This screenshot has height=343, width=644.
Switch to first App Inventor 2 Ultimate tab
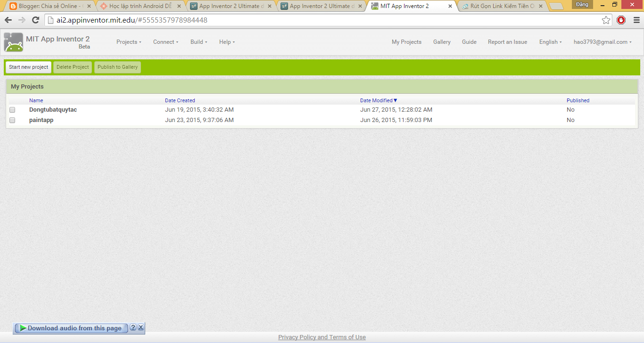(231, 6)
